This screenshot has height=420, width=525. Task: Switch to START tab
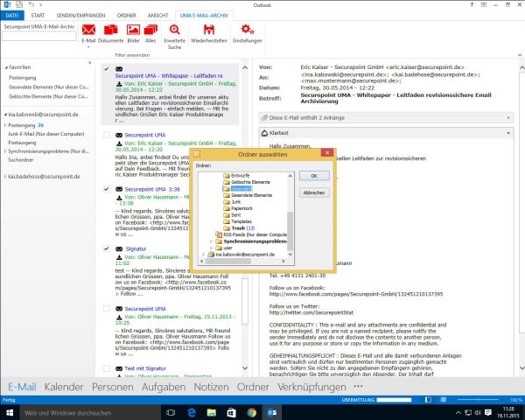38,16
